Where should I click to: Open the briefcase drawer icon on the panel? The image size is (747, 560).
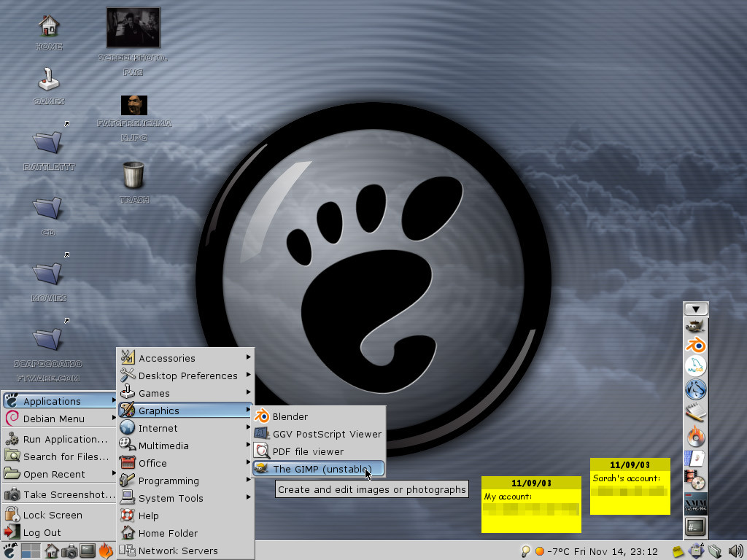click(x=696, y=551)
